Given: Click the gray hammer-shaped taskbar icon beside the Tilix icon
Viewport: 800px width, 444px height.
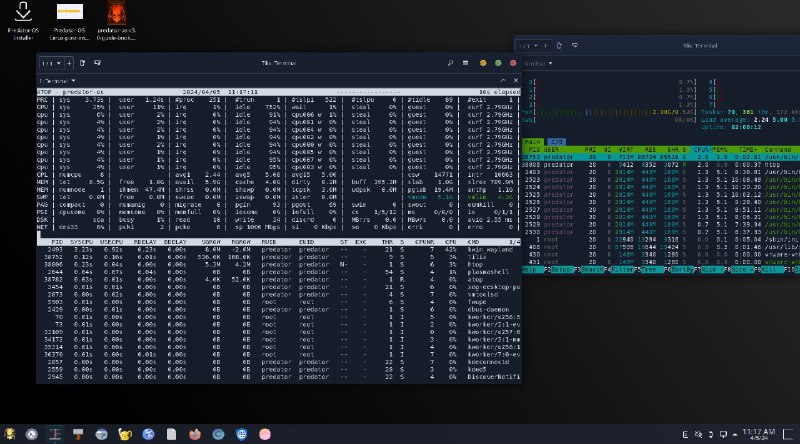Looking at the screenshot, I should pos(78,434).
